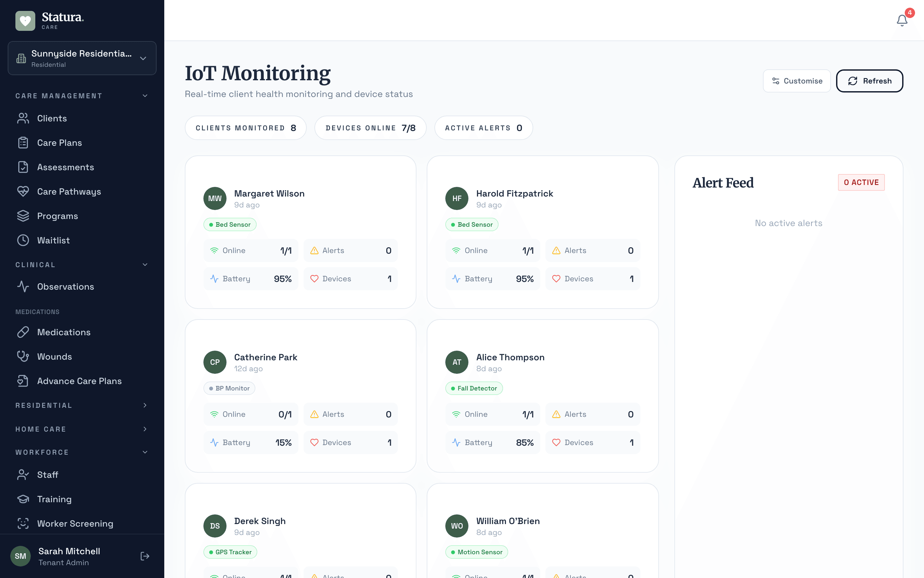This screenshot has width=924, height=578.
Task: Click the Worker Screening face-scan icon
Action: [x=23, y=524]
